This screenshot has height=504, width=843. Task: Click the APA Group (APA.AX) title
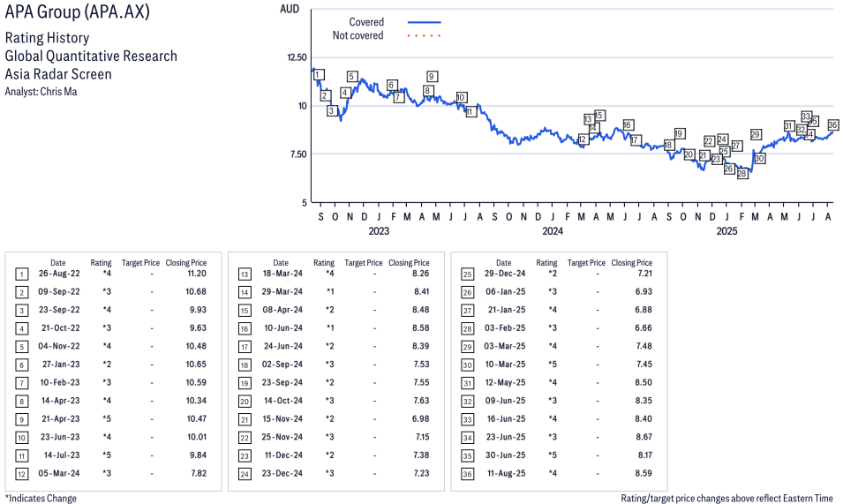pyautogui.click(x=78, y=11)
